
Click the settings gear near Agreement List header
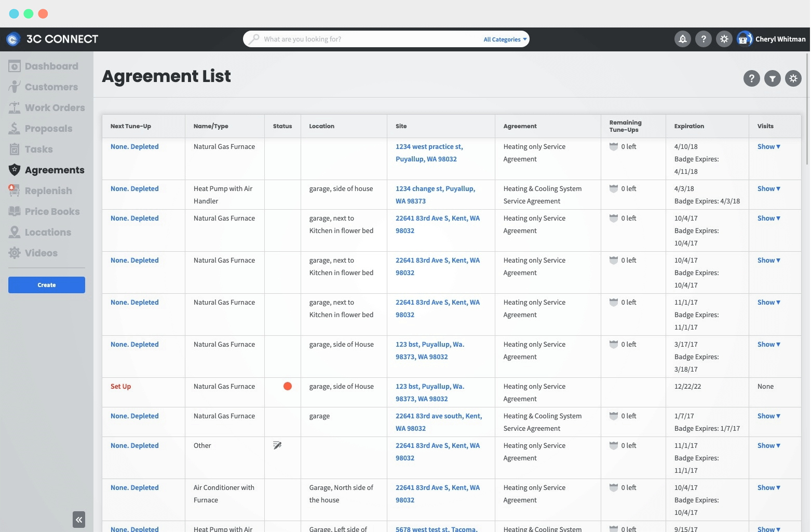click(793, 78)
